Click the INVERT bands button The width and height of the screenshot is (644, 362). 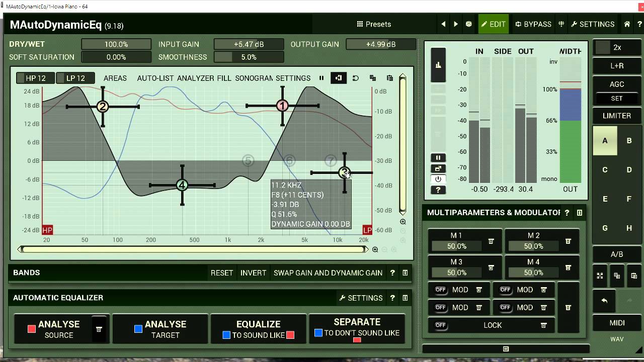click(253, 273)
